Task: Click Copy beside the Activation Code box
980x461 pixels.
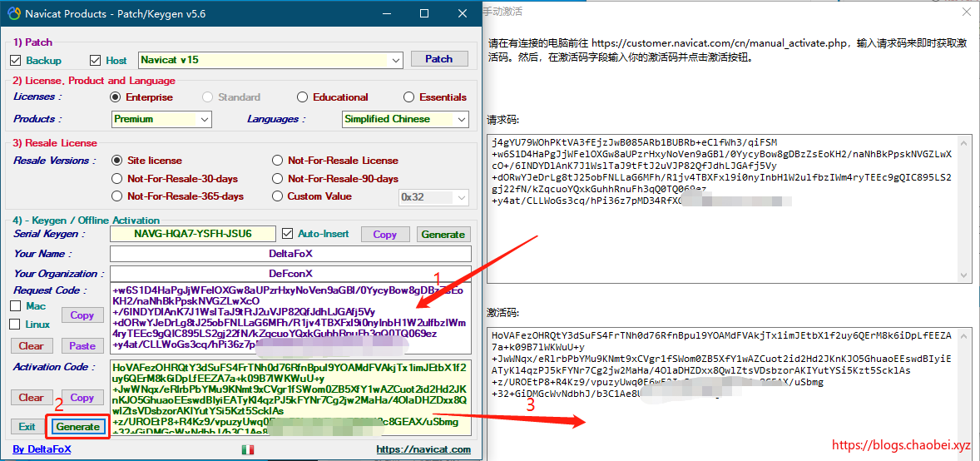Action: 82,397
